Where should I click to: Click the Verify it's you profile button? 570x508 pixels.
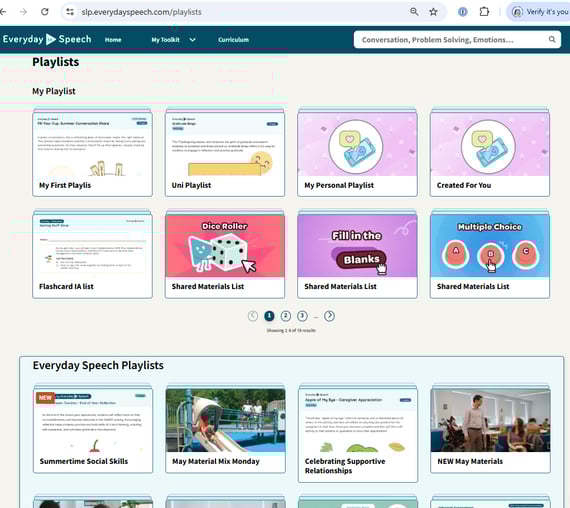pyautogui.click(x=539, y=12)
